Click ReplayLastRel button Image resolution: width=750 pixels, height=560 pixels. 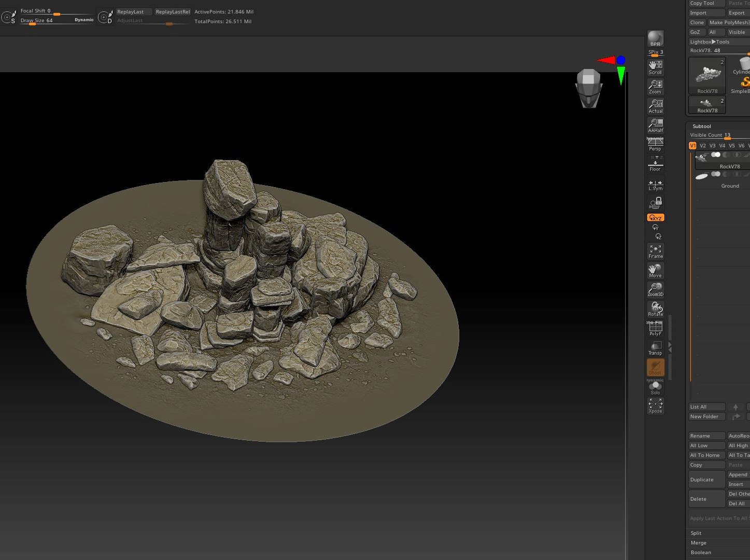173,12
